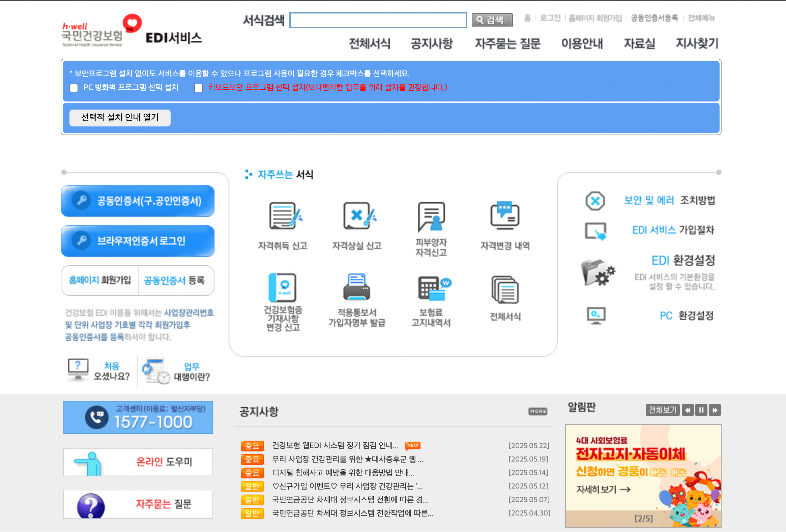Pause the 알림판 banner rotation

coord(701,410)
